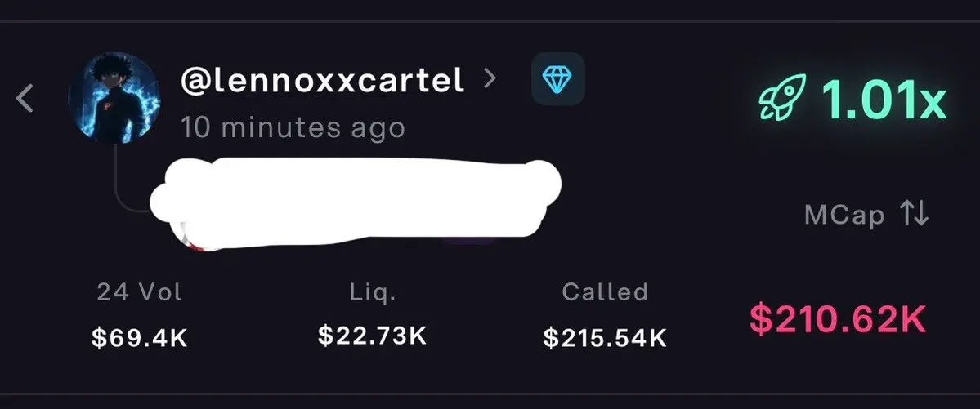Expand chevron next to @lennoxxcartel
Screen dimensions: 980x409
point(490,78)
